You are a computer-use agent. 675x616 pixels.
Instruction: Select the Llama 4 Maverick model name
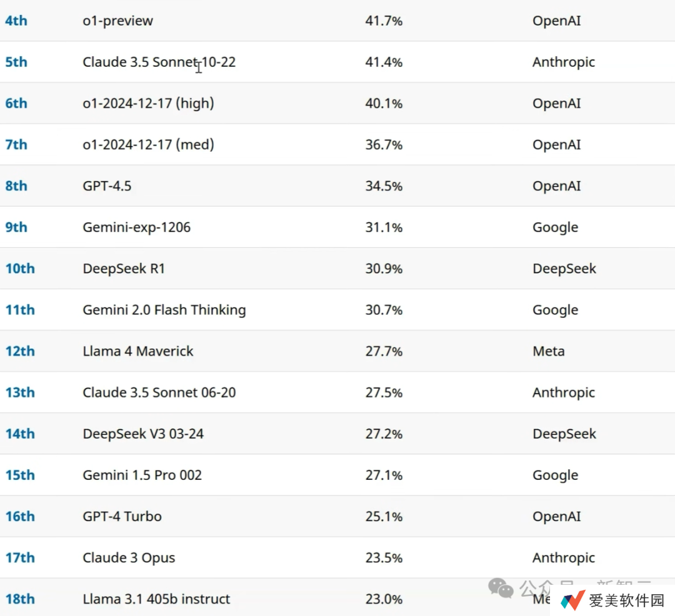coord(137,351)
